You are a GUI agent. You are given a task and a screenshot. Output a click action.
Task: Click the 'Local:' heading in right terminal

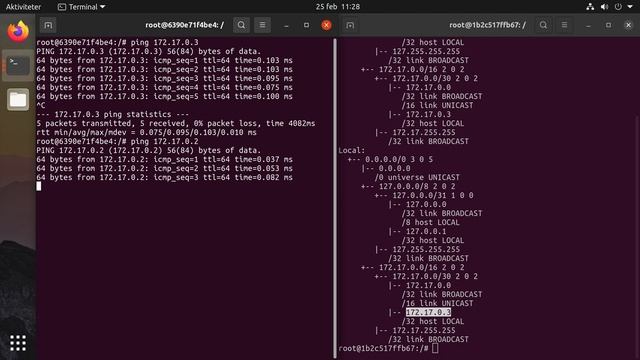click(x=351, y=150)
